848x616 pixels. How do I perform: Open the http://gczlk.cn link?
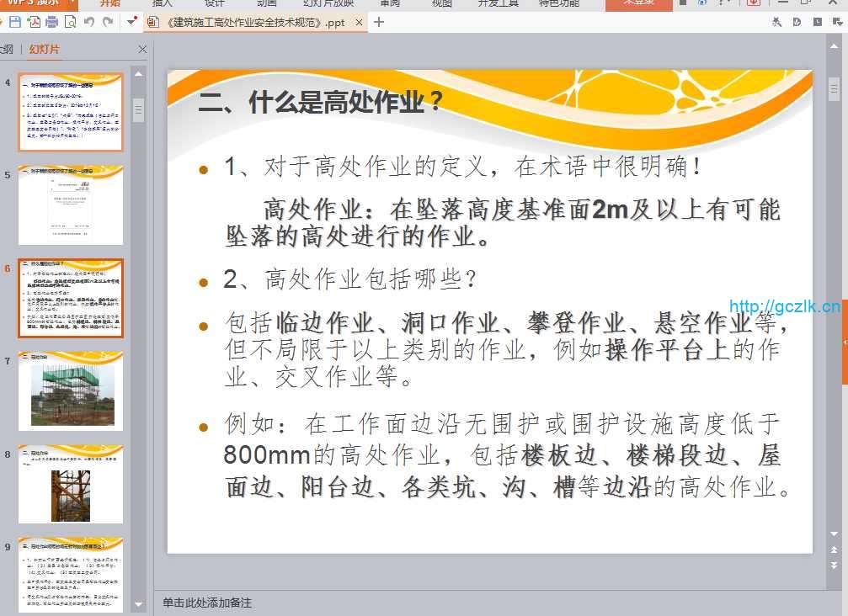pos(784,306)
